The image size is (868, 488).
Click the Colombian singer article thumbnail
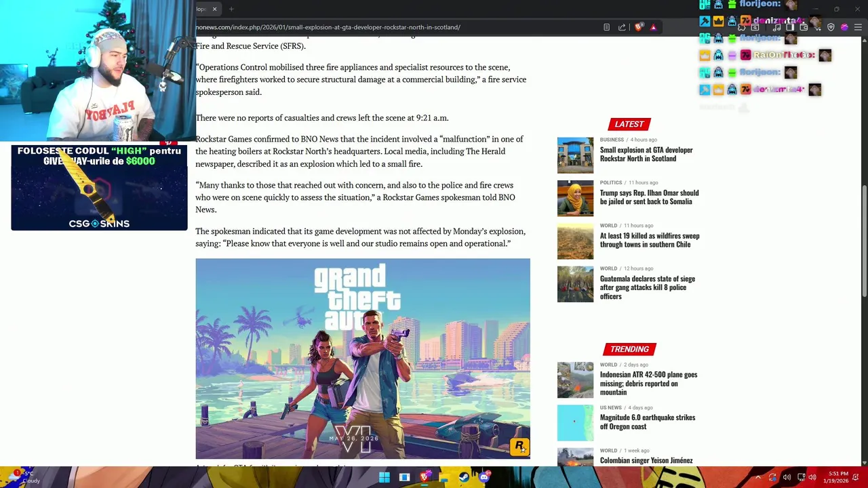575,457
